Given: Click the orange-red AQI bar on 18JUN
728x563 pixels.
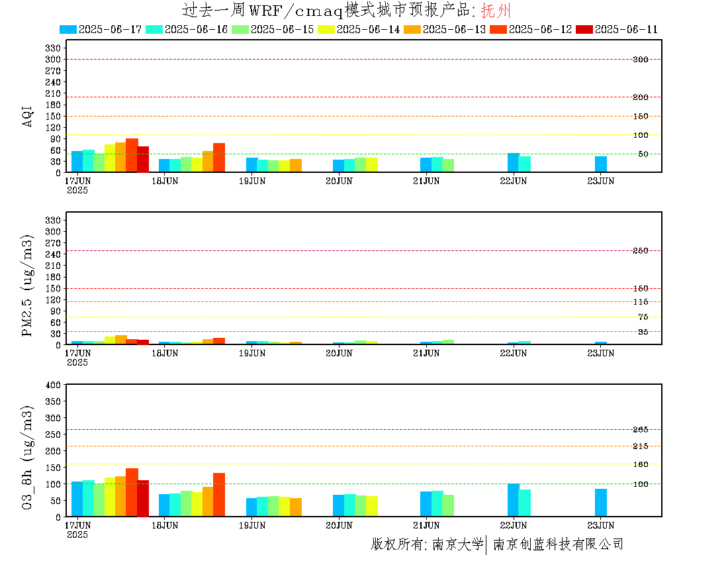Looking at the screenshot, I should pos(219,158).
